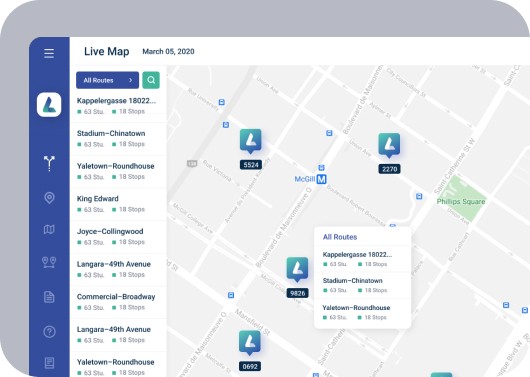Click the app logo in sidebar
Viewport: 530px width, 377px height.
point(49,104)
